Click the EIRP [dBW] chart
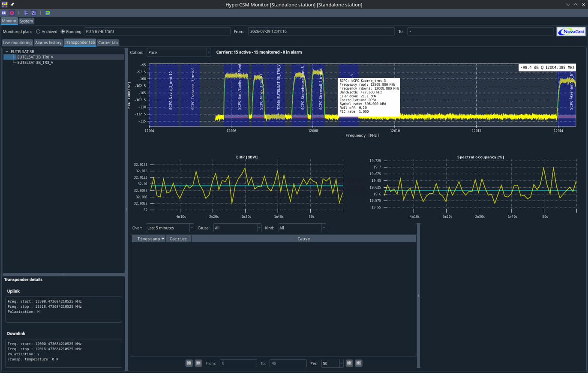Image resolution: width=588 pixels, height=384 pixels. (246, 184)
